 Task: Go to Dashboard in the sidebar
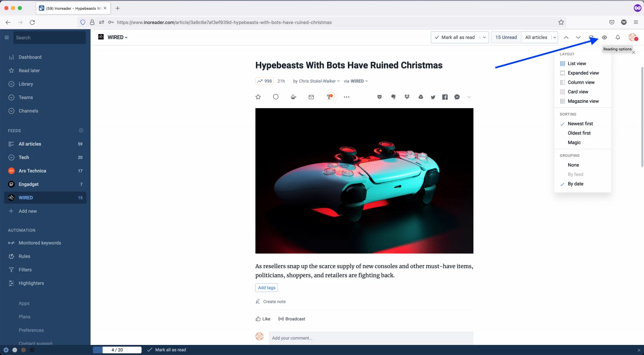[30, 57]
